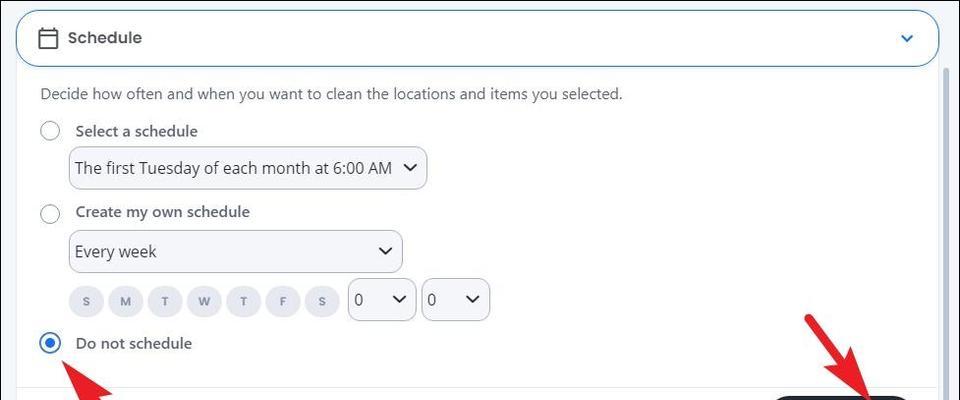Screen dimensions: 960x400
Task: Collapse the Schedule section with the chevron
Action: point(907,39)
